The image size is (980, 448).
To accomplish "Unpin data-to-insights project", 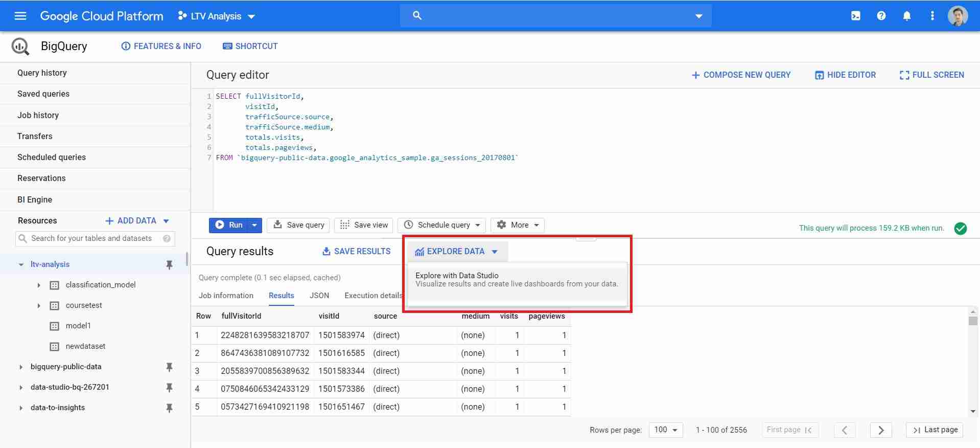I will click(169, 408).
